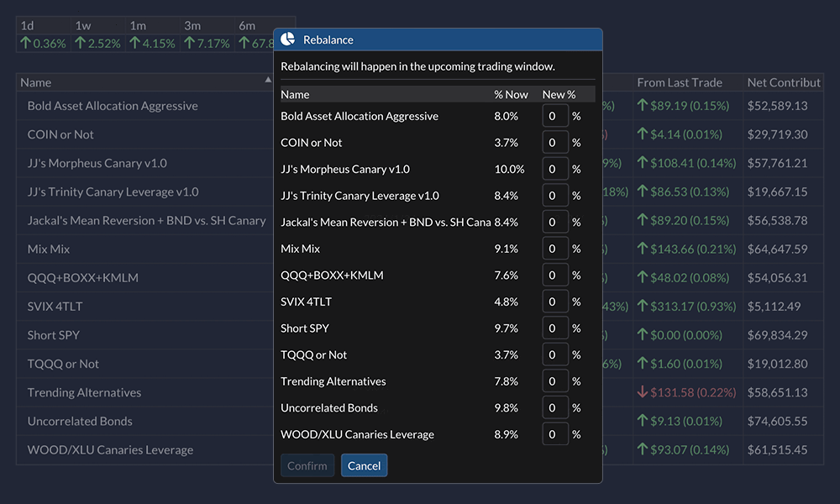The height and width of the screenshot is (504, 840).
Task: Open QQQ+BOXX+KMLM in background list
Action: 83,277
